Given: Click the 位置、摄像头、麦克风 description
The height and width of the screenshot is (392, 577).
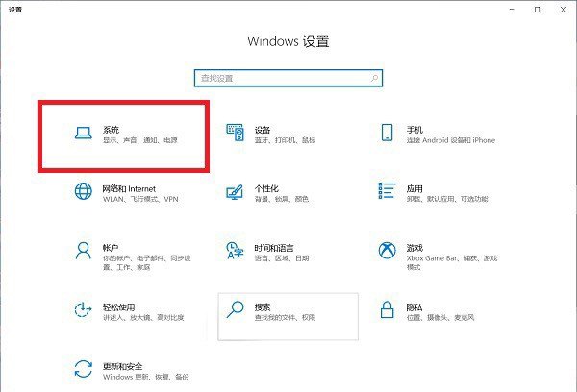Looking at the screenshot, I should point(440,317).
